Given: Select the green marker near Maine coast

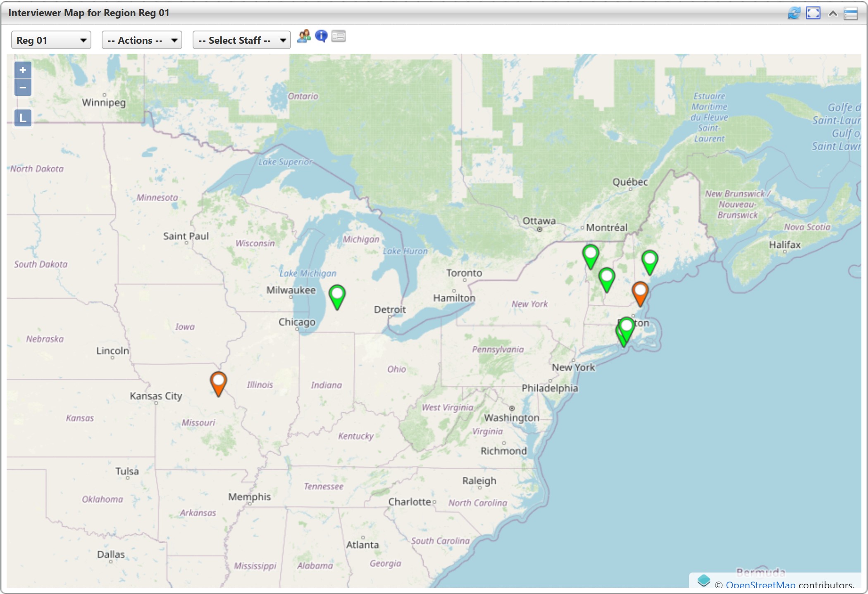Looking at the screenshot, I should (650, 262).
